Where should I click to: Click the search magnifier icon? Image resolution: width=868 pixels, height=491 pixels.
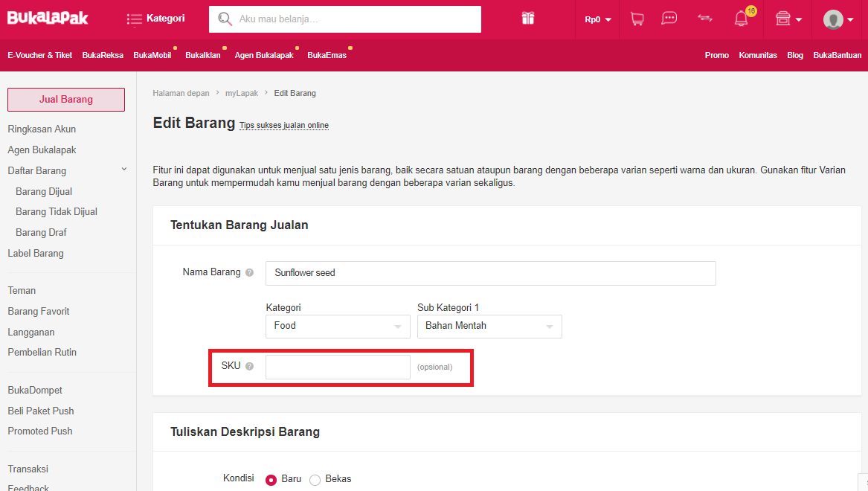225,19
